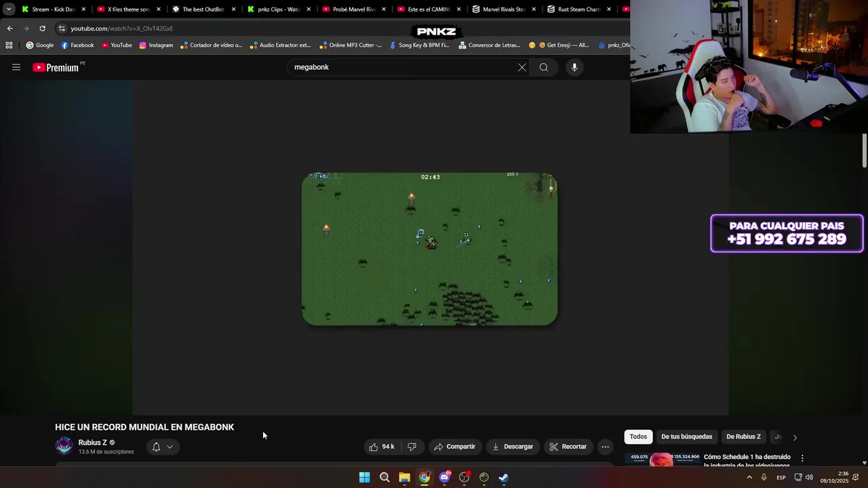Share video with Compartir button

pos(455,447)
